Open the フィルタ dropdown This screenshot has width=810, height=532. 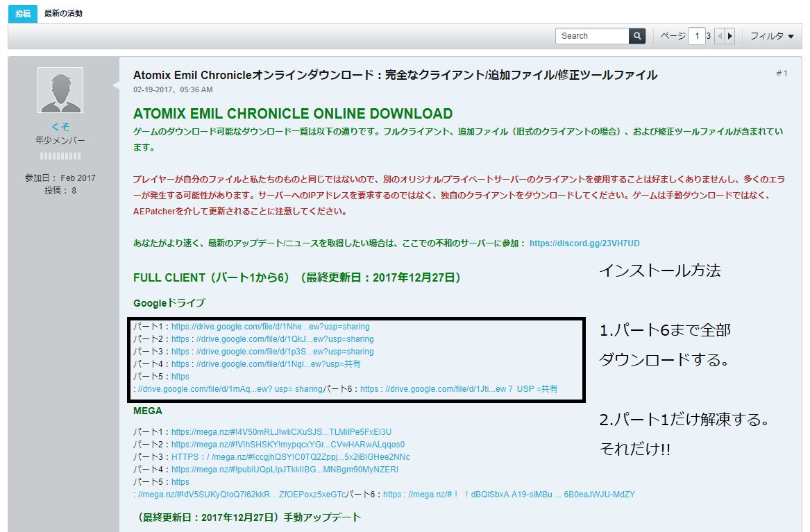[772, 36]
